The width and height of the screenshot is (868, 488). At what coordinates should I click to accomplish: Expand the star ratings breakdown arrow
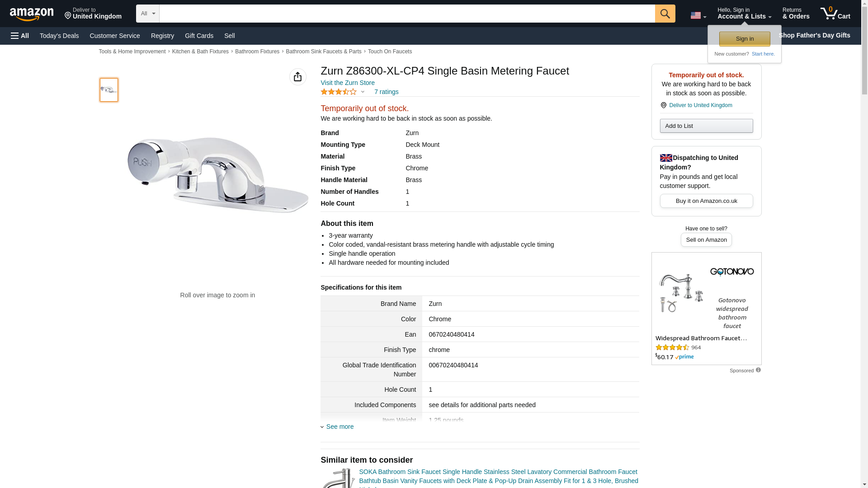click(363, 92)
